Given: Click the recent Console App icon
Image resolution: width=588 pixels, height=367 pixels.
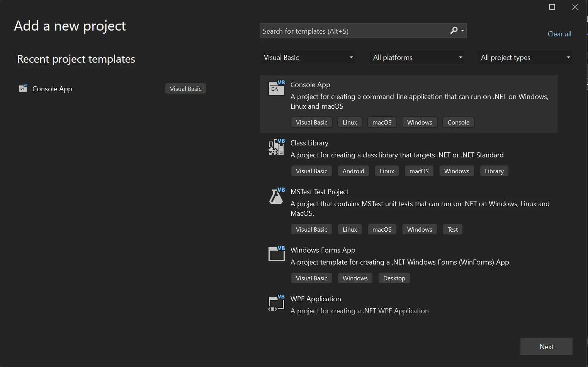Looking at the screenshot, I should [x=23, y=89].
